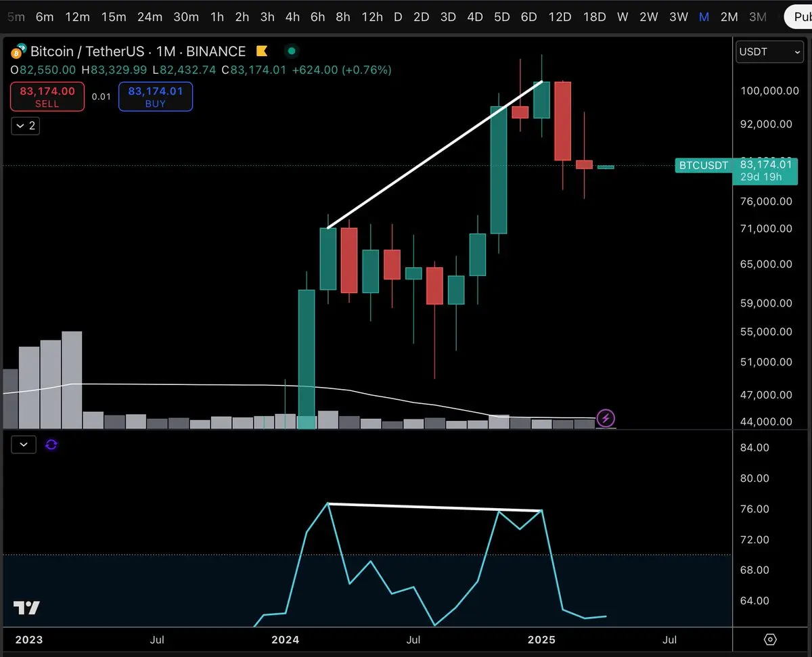Pick the 6D timeframe
The height and width of the screenshot is (657, 812).
pyautogui.click(x=528, y=17)
